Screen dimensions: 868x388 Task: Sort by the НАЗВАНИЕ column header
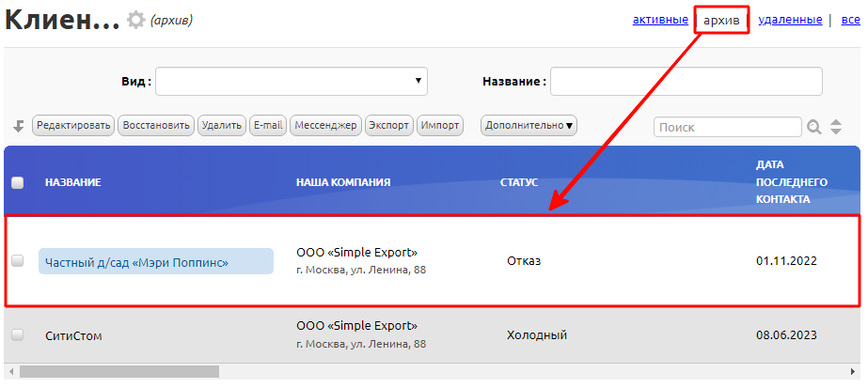(73, 182)
